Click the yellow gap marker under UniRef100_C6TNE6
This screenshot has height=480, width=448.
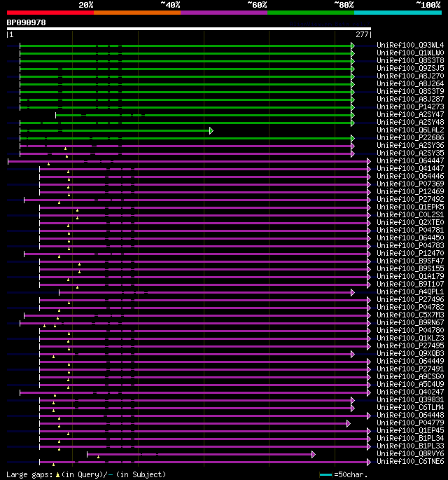[53, 465]
